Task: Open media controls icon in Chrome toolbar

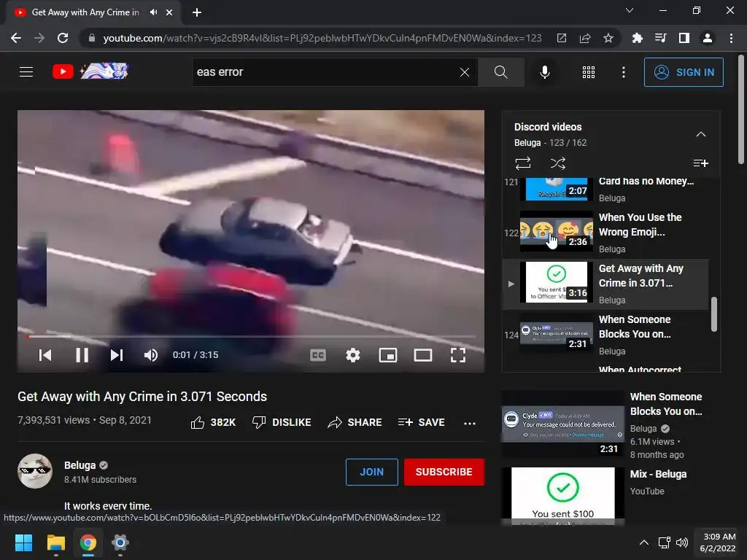Action: coord(660,38)
